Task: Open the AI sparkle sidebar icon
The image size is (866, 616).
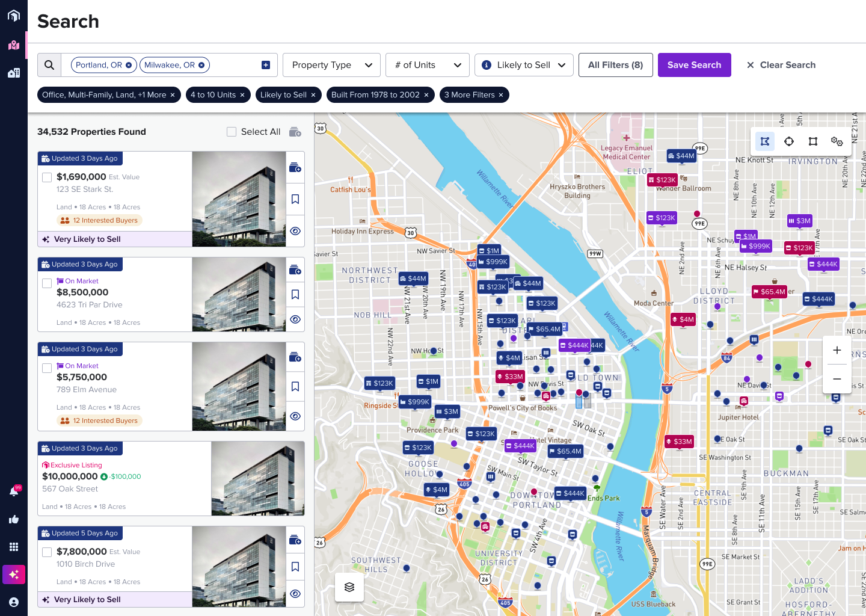Action: [14, 574]
